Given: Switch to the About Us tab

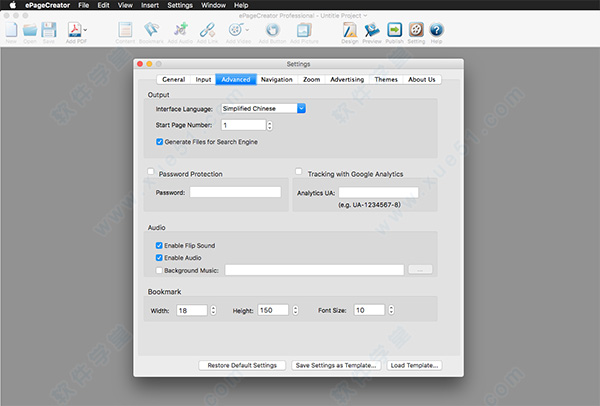Looking at the screenshot, I should (422, 79).
